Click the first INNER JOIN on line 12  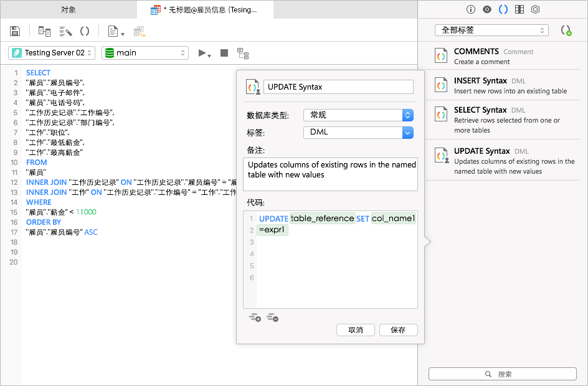tap(47, 182)
